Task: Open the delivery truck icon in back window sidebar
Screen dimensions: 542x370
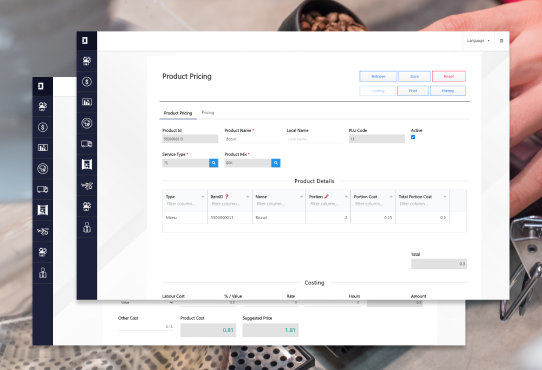Action: tap(43, 189)
